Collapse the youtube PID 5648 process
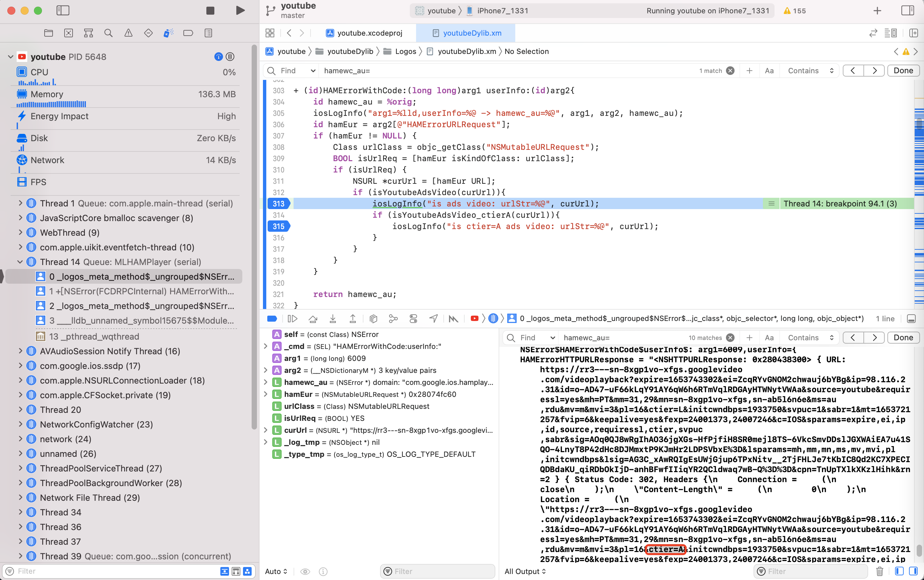The height and width of the screenshot is (580, 924). [x=11, y=57]
